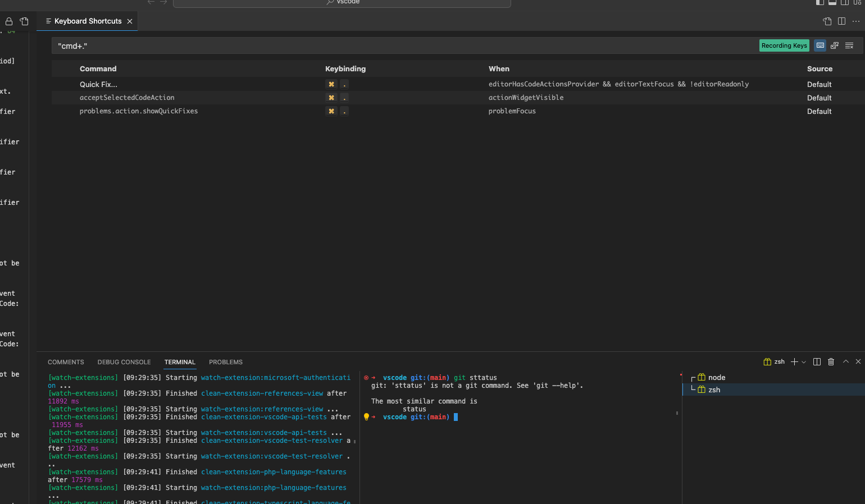Navigate back with the back arrow
The width and height of the screenshot is (865, 504).
(x=151, y=2)
